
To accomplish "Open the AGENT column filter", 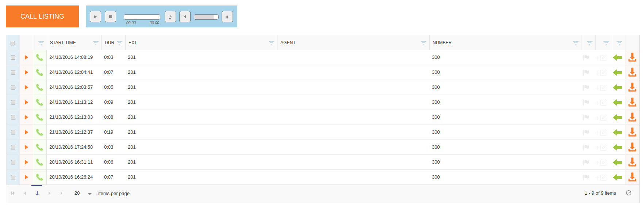I will (x=423, y=43).
